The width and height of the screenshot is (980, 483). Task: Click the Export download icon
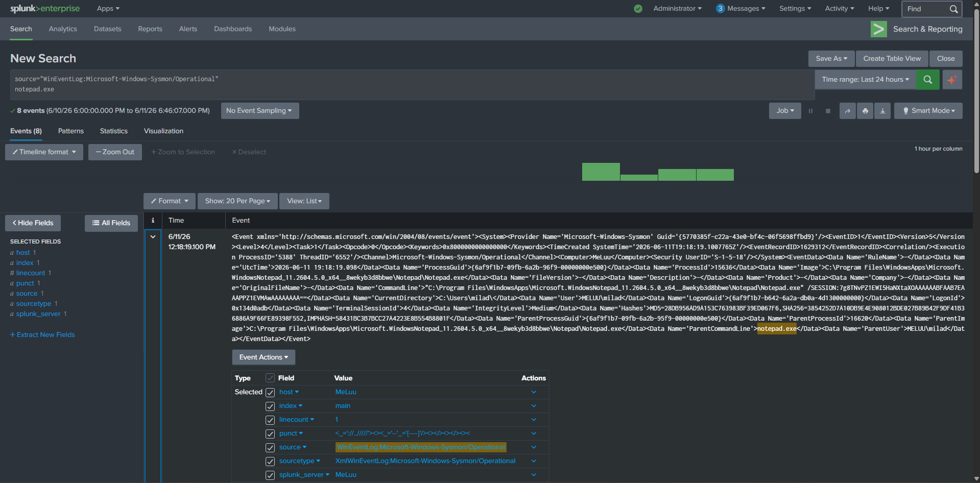(882, 111)
